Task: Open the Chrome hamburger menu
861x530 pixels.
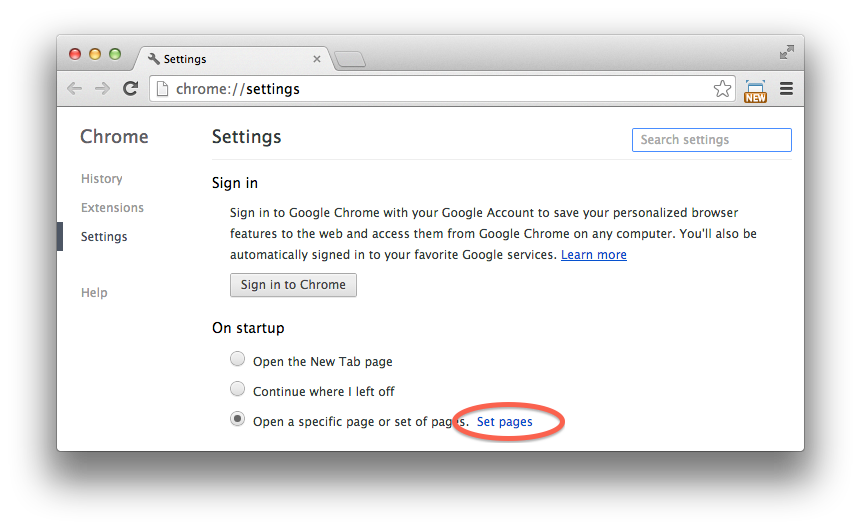Action: pos(786,89)
